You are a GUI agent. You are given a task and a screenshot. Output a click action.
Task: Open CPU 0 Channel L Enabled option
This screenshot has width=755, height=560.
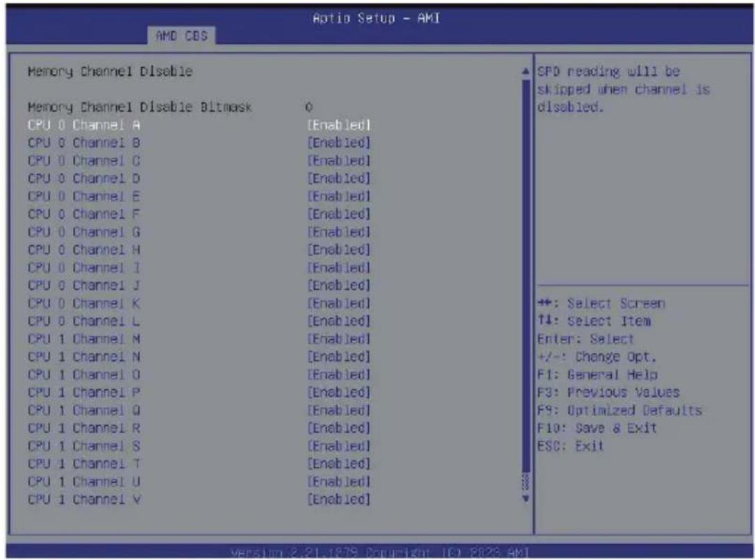tap(339, 321)
